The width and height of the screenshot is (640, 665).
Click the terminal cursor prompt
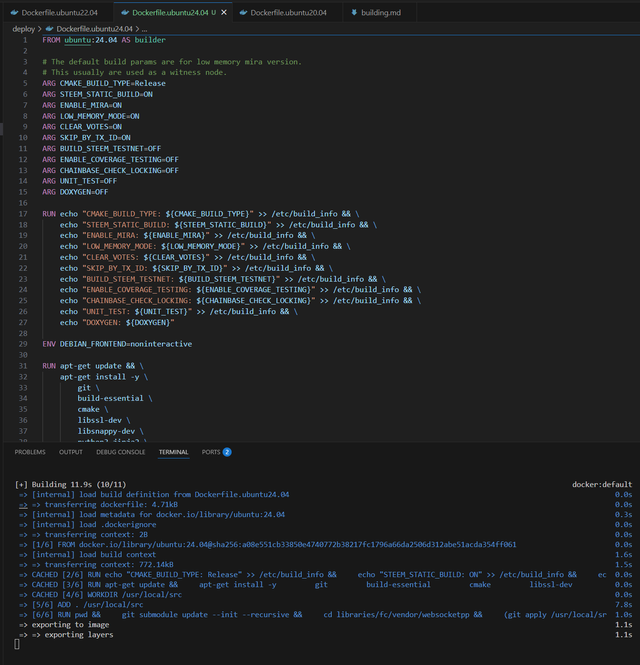17,644
